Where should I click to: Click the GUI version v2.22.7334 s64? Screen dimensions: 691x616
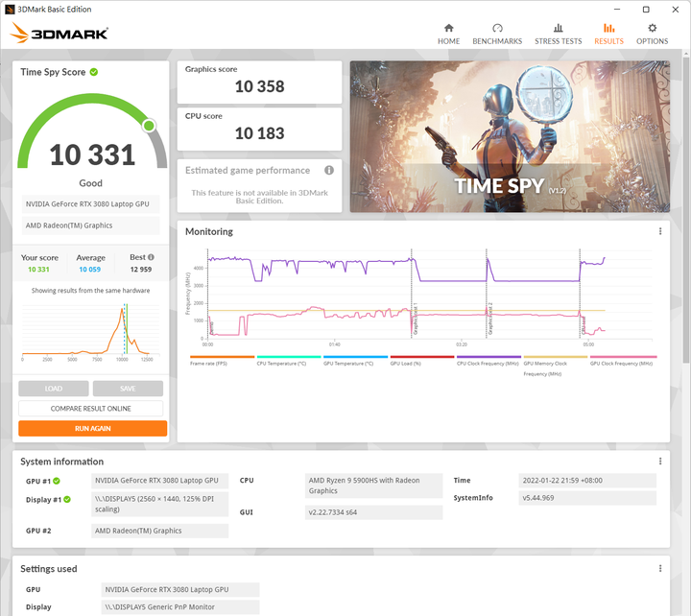click(x=373, y=512)
